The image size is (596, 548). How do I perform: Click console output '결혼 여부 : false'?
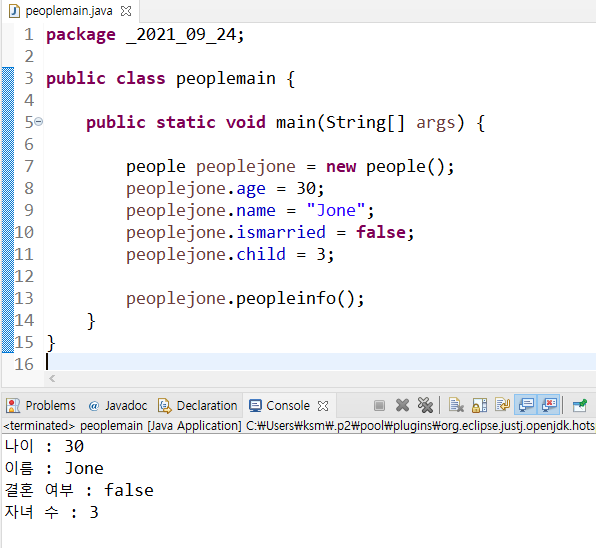tap(79, 490)
